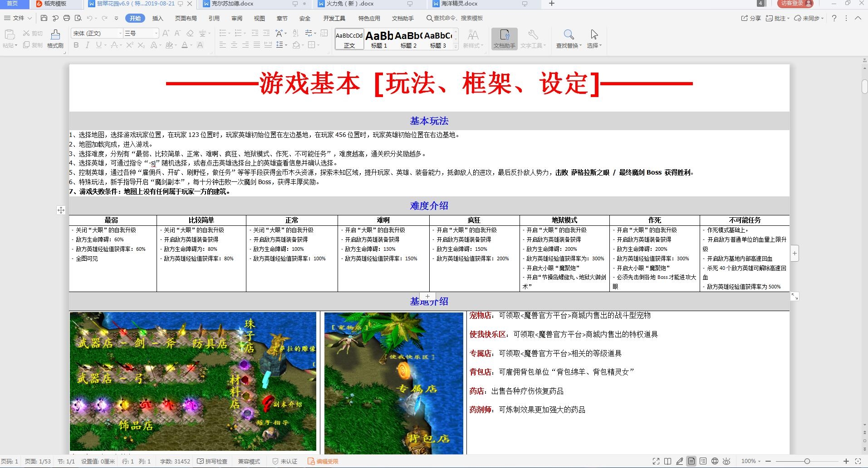Click the Copy (复制) icon
The height and width of the screenshot is (468, 868).
tap(33, 45)
